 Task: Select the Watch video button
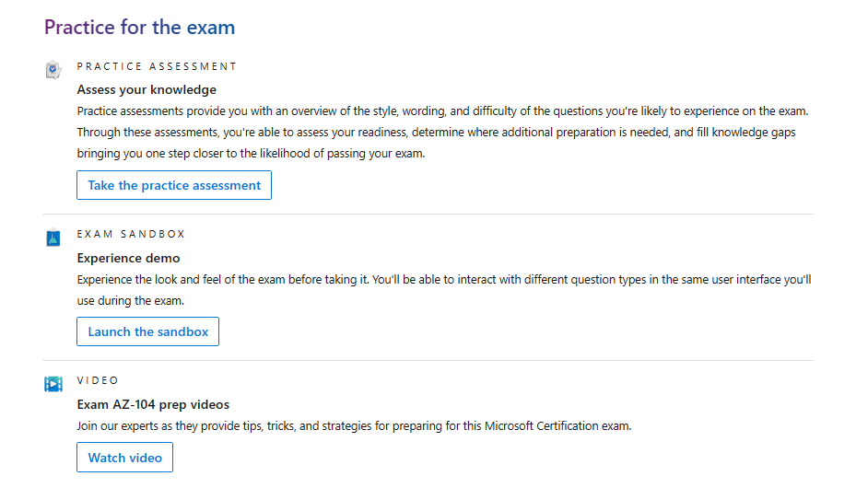click(124, 458)
